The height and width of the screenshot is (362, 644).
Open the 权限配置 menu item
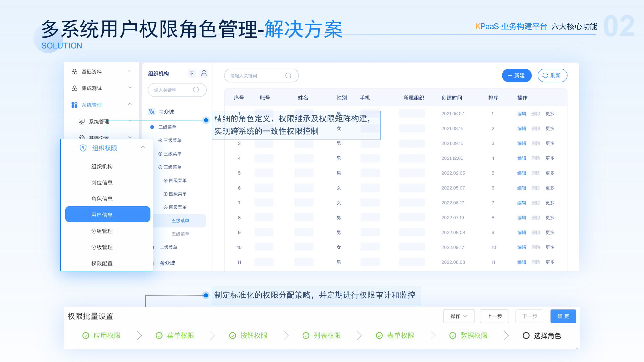point(102,263)
